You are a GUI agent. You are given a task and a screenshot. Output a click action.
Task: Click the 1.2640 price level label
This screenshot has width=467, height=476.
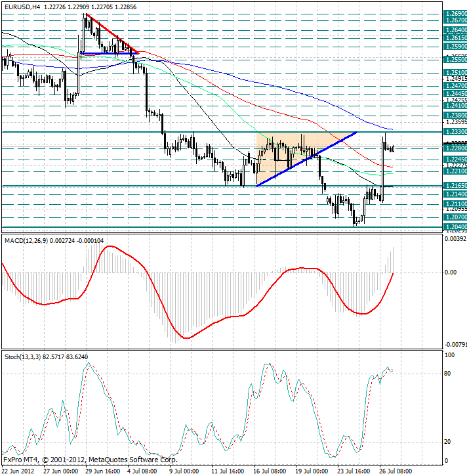(x=455, y=30)
